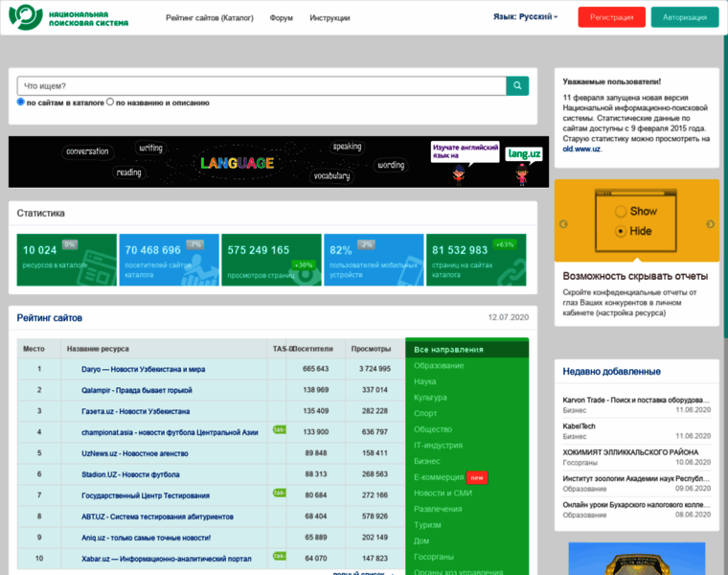This screenshot has height=575, width=728.
Task: Click the red Регистрация button
Action: (x=611, y=17)
